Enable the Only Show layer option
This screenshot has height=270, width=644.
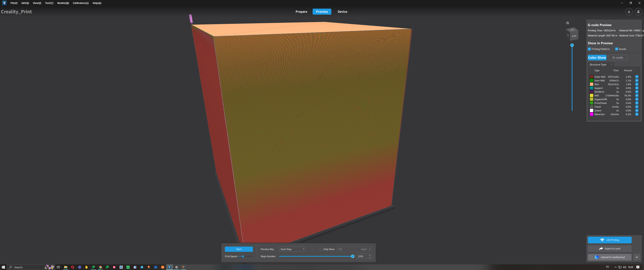[x=321, y=249]
